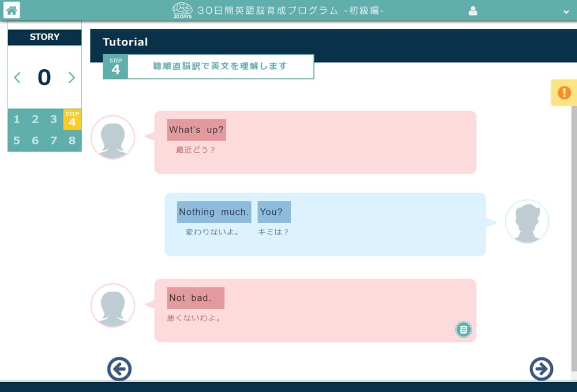
Task: Click the male speaker avatar on the right
Action: click(x=527, y=221)
